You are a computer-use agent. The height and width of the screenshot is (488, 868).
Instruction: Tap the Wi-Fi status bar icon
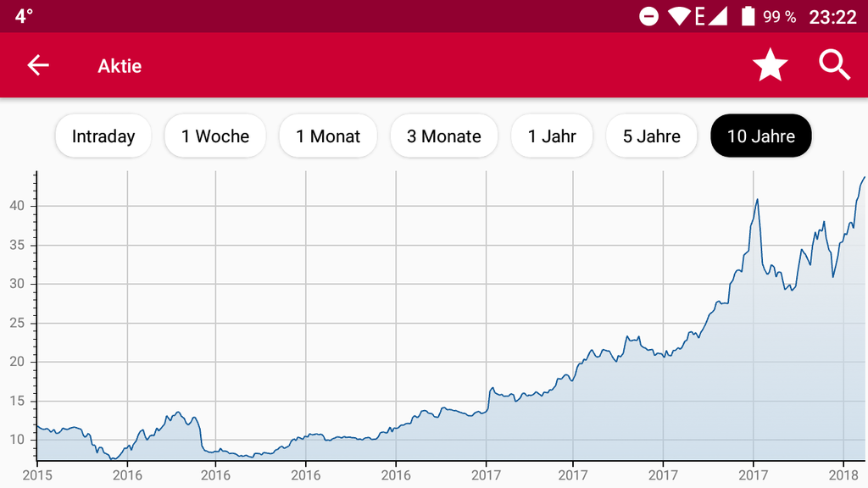(x=678, y=16)
